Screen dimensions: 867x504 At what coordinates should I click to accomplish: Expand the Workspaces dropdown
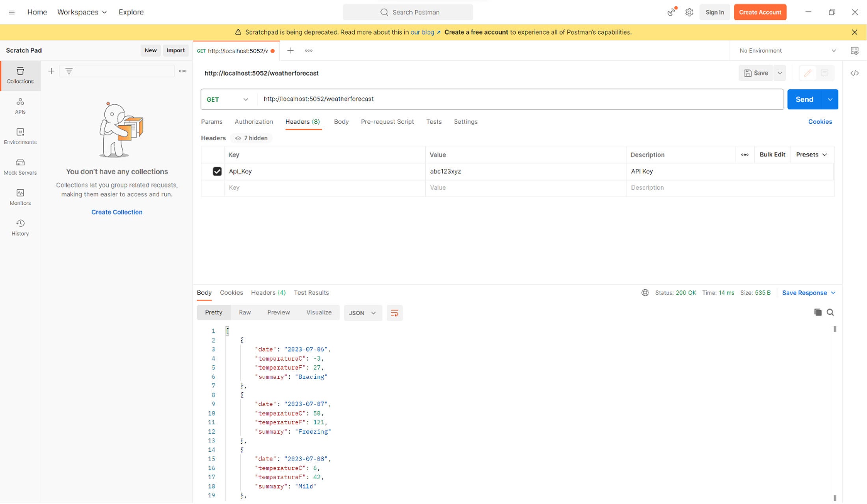click(x=82, y=12)
